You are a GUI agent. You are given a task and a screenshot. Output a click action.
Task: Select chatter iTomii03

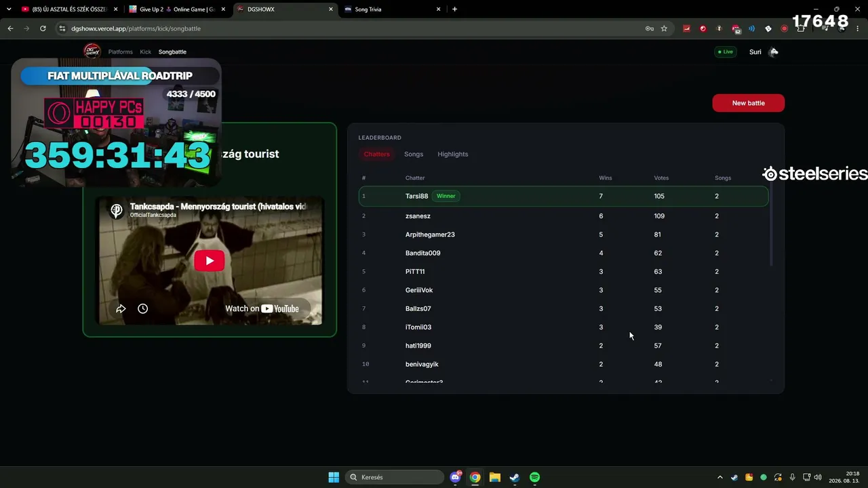coord(418,327)
